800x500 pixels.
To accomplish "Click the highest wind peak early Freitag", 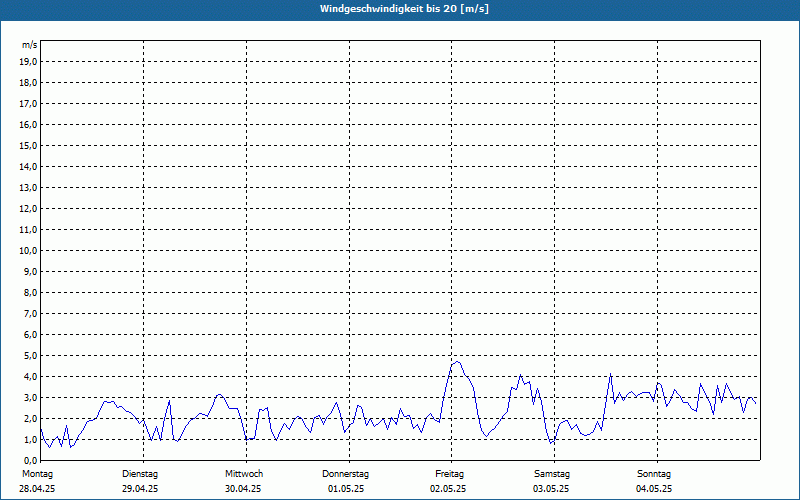I will click(x=457, y=362).
